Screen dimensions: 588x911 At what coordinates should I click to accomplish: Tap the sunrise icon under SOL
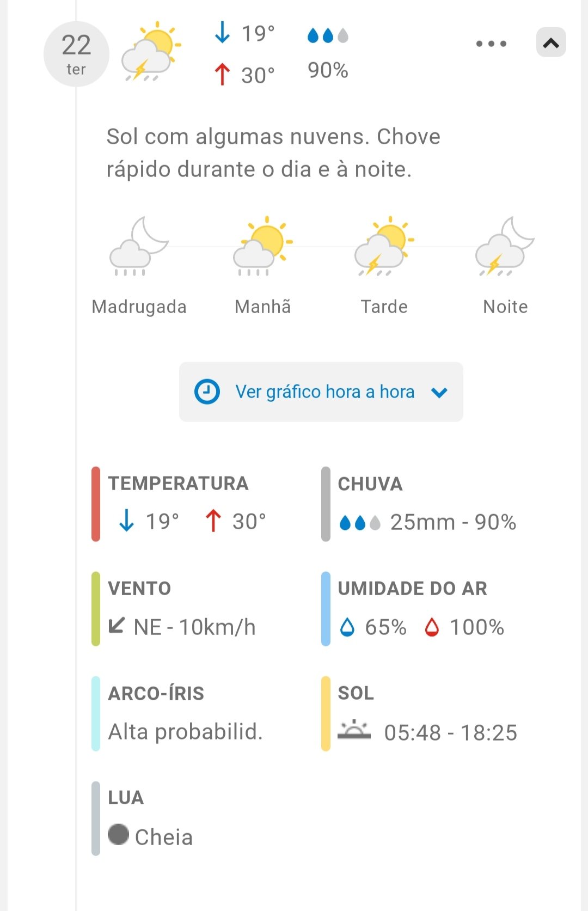[354, 730]
